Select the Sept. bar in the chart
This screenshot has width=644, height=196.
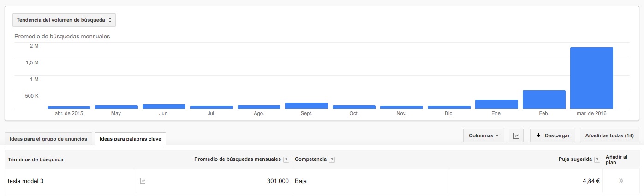pos(306,105)
